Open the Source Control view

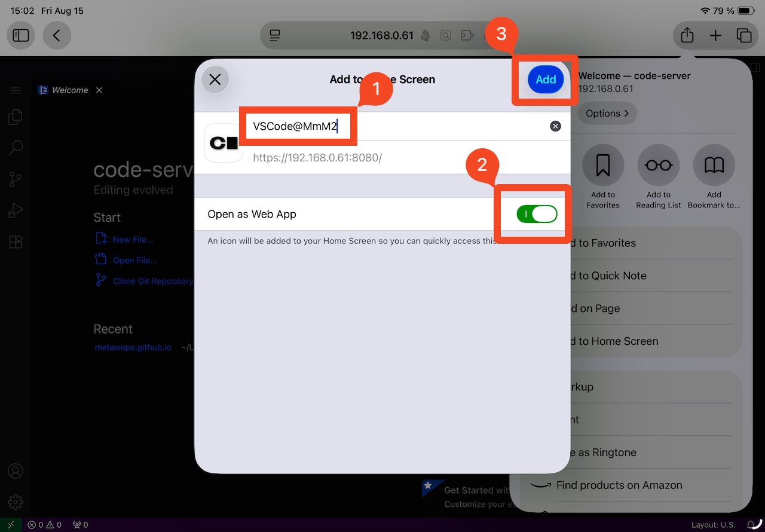[16, 179]
